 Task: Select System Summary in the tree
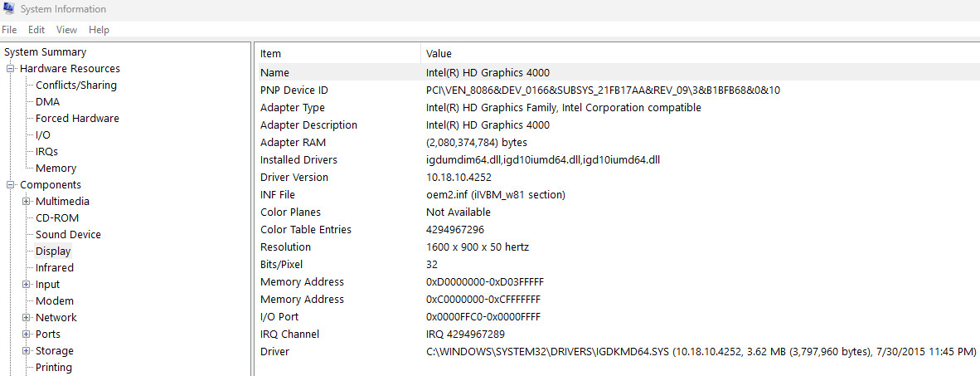(46, 52)
